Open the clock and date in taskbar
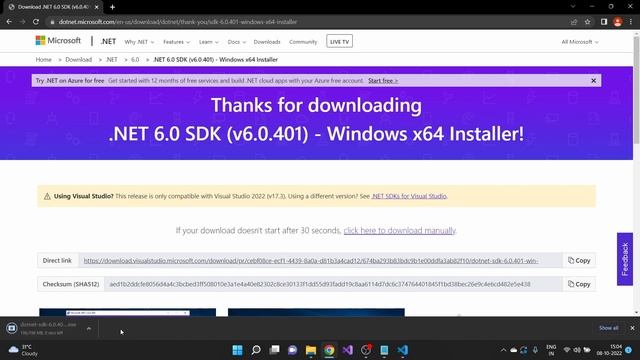 [609, 350]
